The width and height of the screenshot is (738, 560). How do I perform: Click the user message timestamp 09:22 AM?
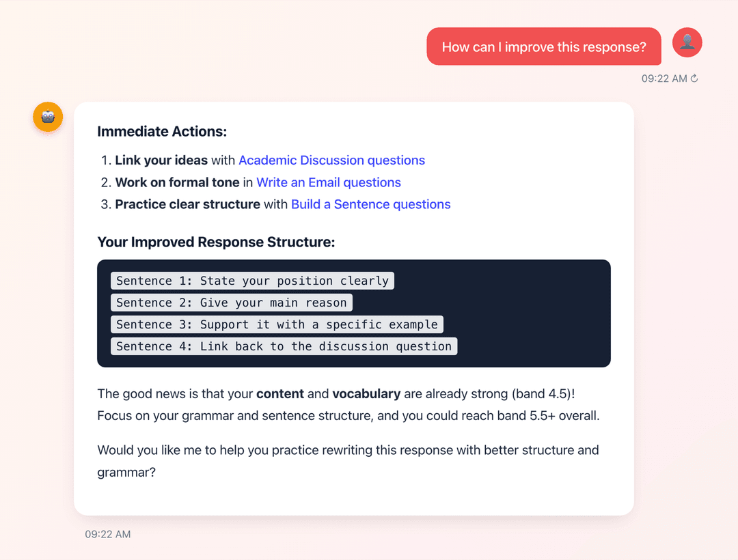pos(664,79)
